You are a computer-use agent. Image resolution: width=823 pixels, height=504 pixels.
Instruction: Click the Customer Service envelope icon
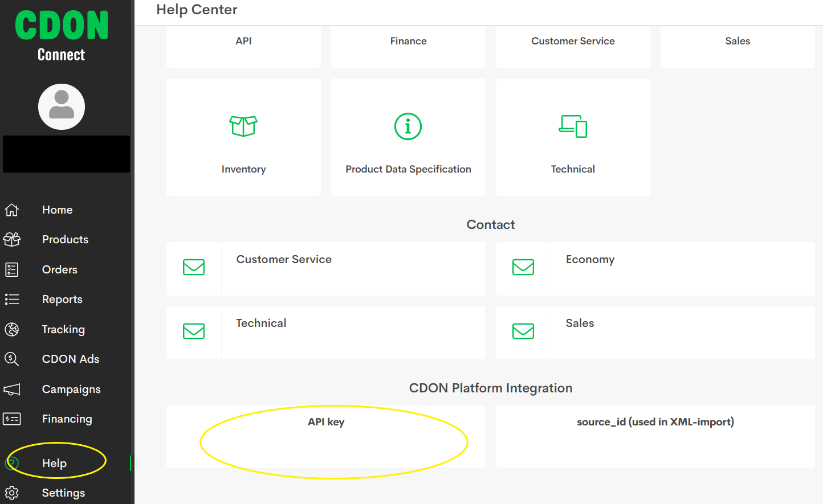(194, 267)
